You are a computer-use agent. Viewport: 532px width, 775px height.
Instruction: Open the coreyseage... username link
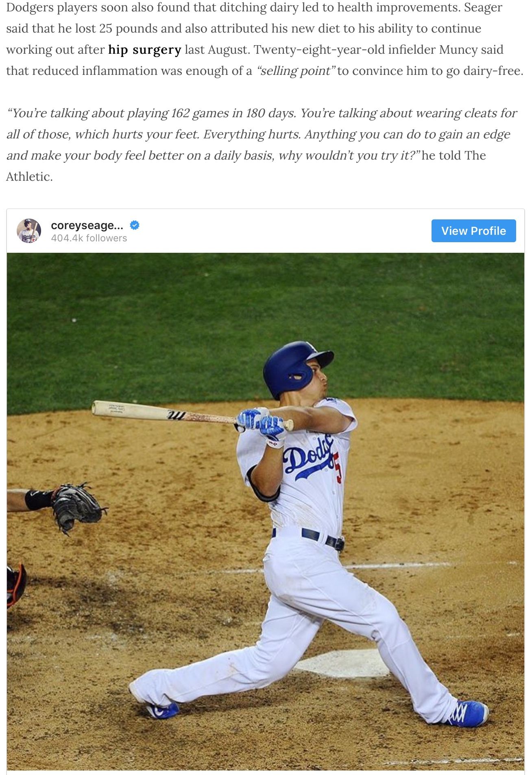pos(87,225)
